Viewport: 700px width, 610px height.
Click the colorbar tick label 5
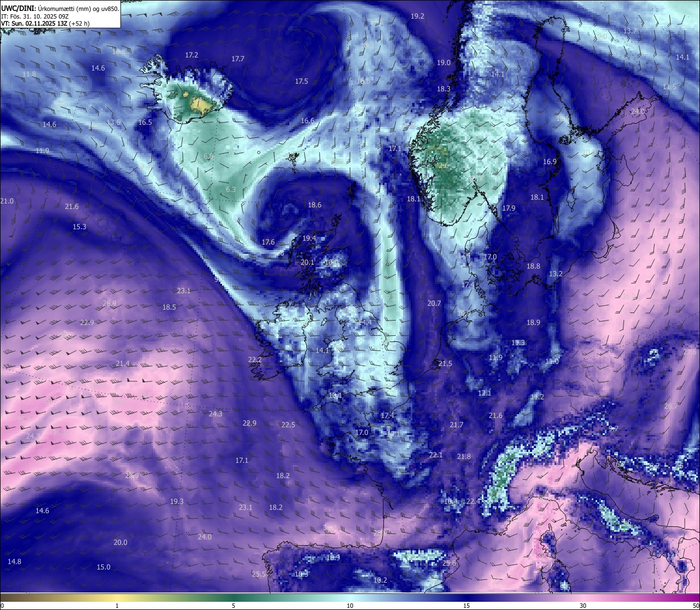click(234, 606)
